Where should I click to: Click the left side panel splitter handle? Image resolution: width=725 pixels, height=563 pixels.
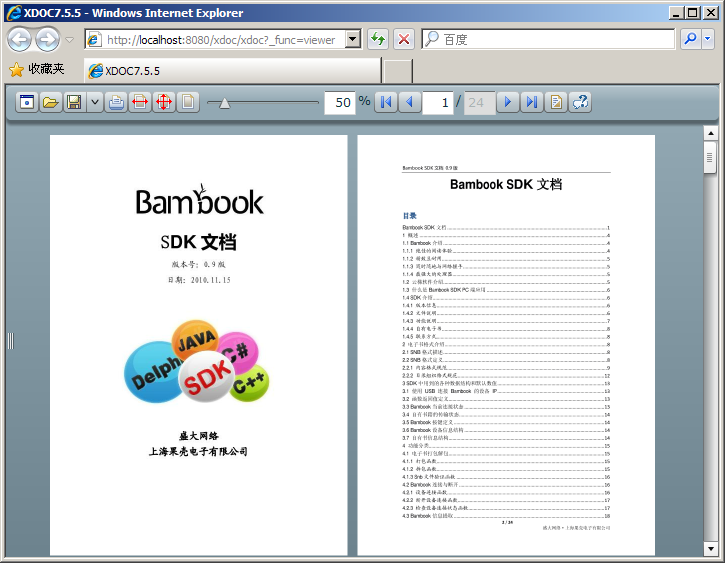(x=11, y=341)
